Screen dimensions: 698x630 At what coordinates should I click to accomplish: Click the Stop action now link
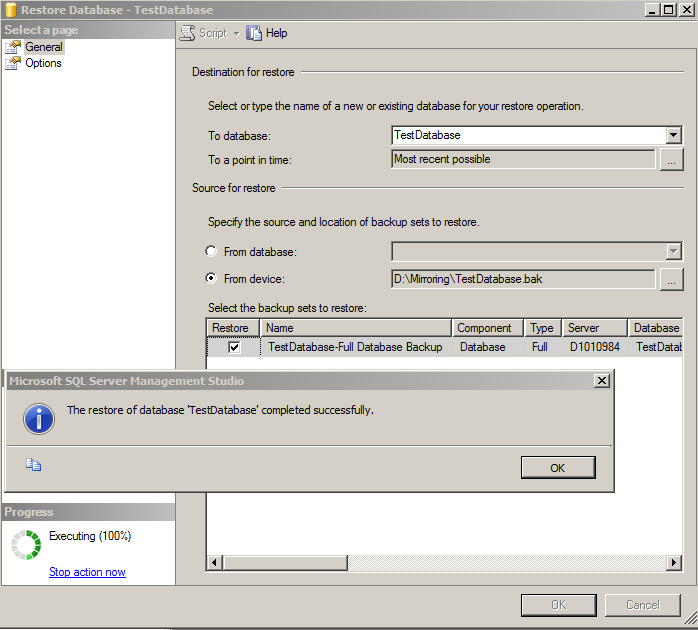[87, 572]
